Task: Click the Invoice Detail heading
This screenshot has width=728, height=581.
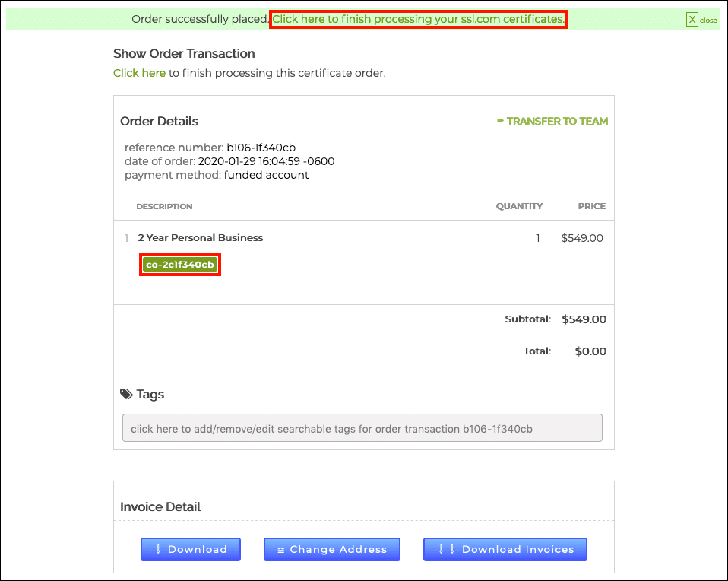Action: pos(160,506)
